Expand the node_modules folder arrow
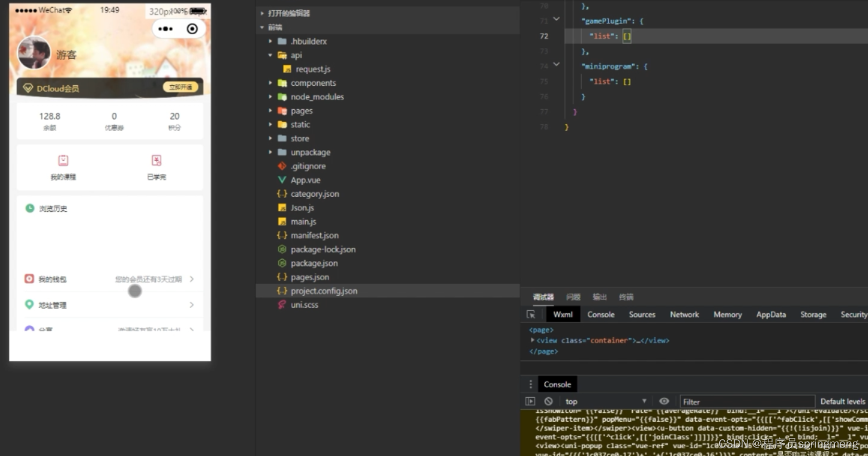 270,97
